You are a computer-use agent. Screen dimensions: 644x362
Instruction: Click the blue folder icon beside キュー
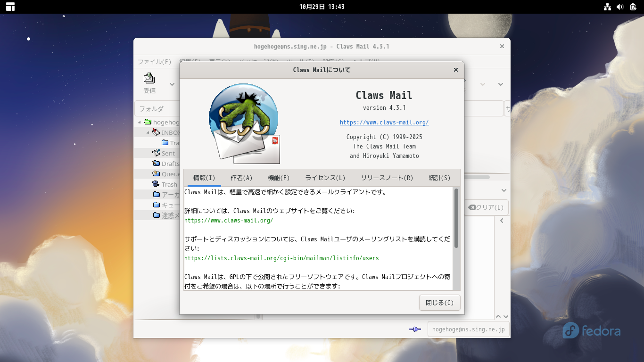[157, 205]
